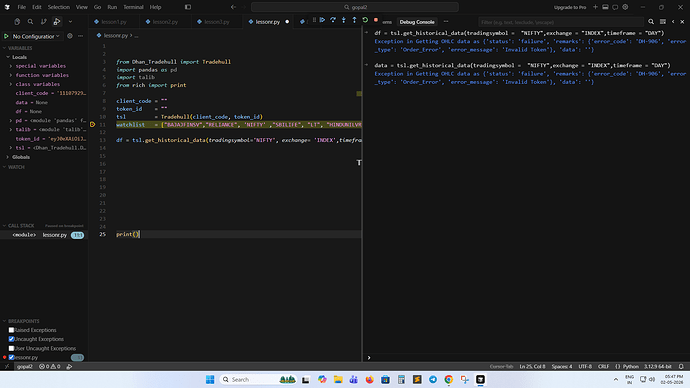690x388 pixels.
Task: Switch to the lesson3.py tab
Action: pyautogui.click(x=217, y=22)
